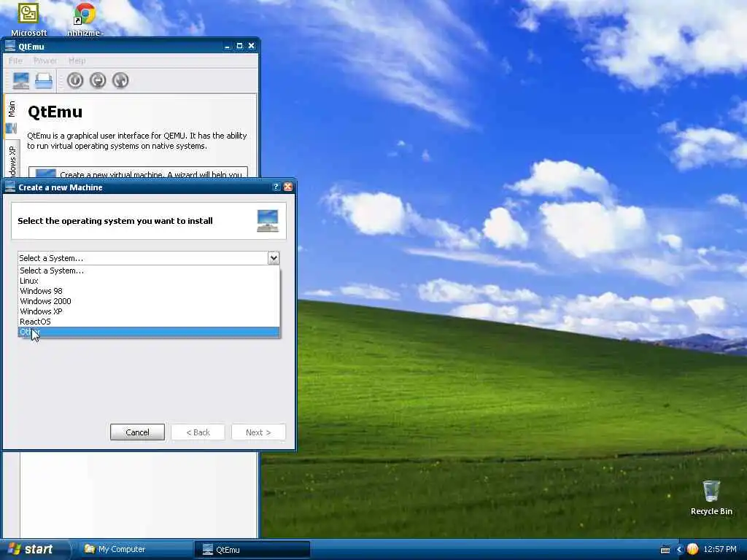Select the Chrome shortcut desktop icon
747x560 pixels.
point(85,19)
